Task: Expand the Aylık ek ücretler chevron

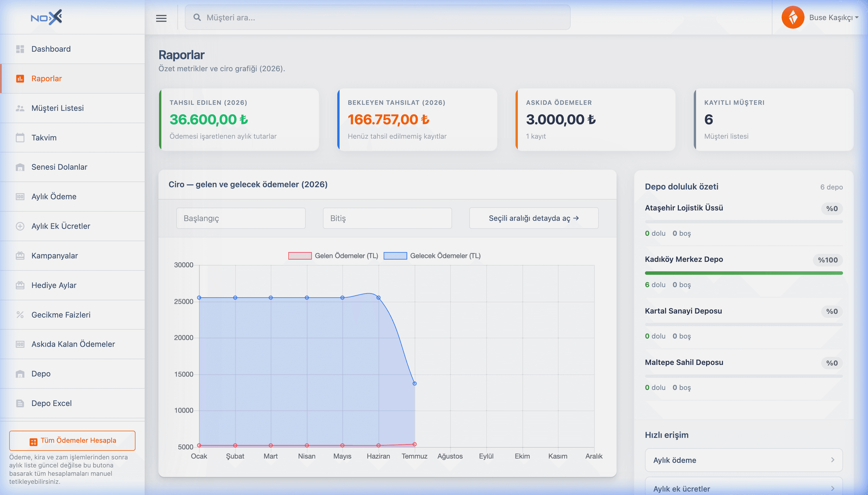Action: click(x=833, y=489)
